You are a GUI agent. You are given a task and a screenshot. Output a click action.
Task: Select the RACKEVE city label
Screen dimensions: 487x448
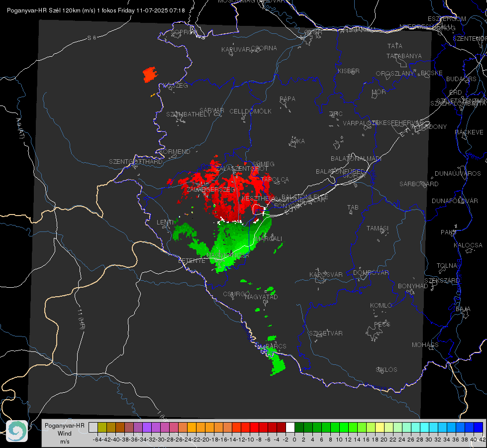469,132
